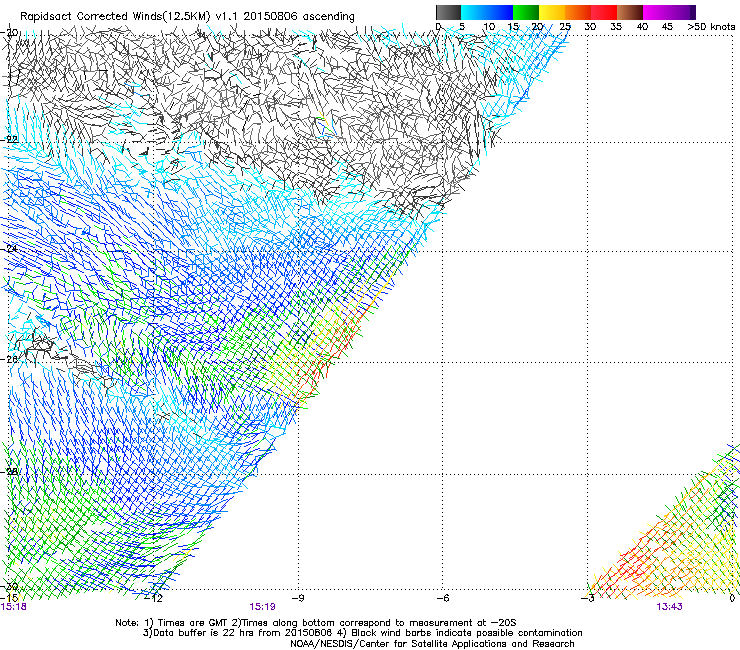Image resolution: width=740 pixels, height=650 pixels.
Task: Click the latitude label -22
Action: pos(10,139)
